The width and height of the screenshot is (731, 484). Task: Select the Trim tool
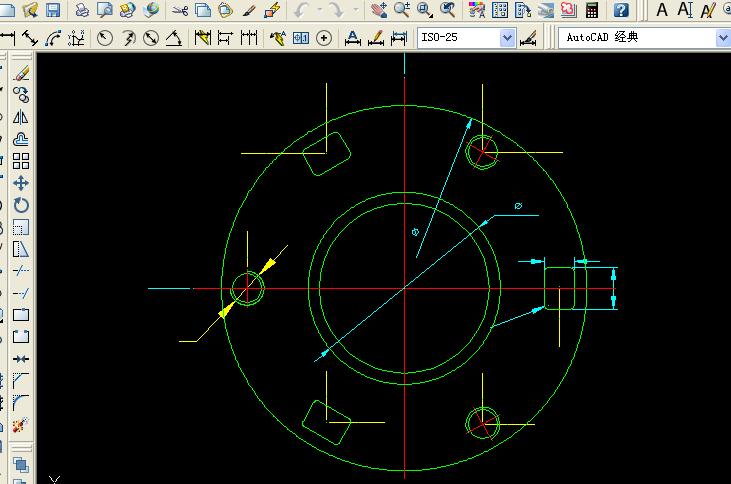click(x=21, y=271)
